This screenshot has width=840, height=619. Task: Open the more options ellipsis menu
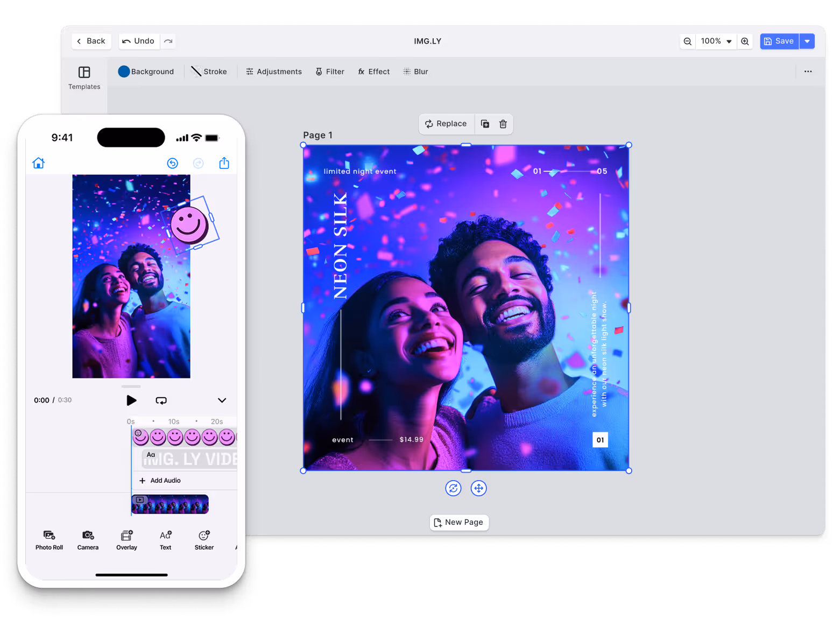click(808, 72)
